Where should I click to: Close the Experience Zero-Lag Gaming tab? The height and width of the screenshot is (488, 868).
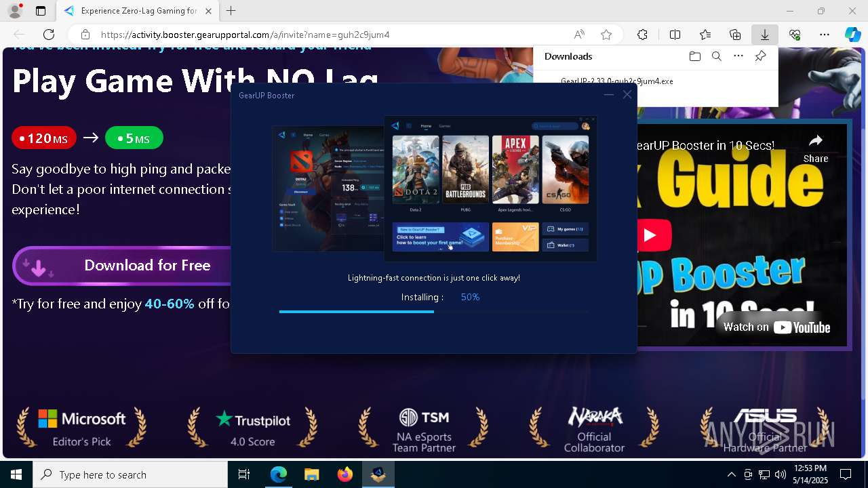[208, 11]
